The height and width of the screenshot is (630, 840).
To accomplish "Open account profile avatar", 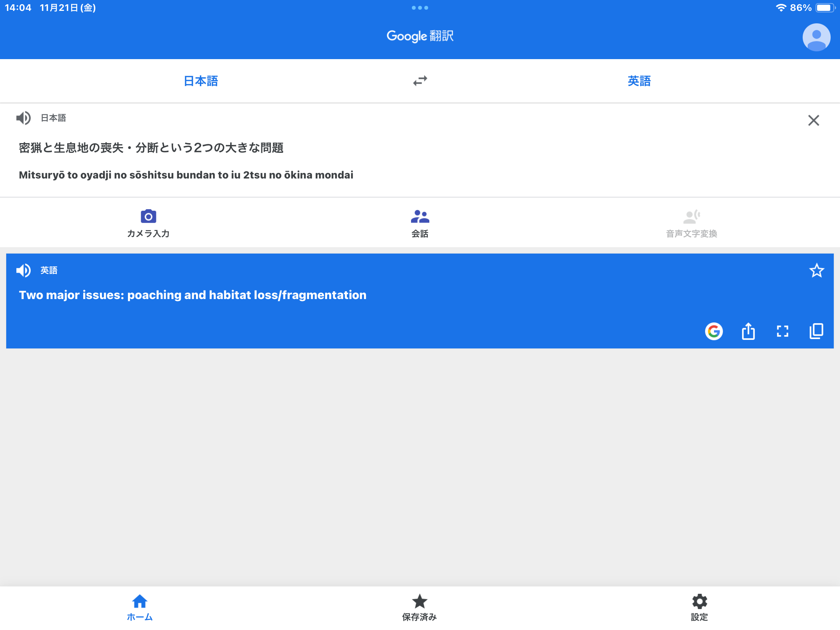I will pos(816,37).
